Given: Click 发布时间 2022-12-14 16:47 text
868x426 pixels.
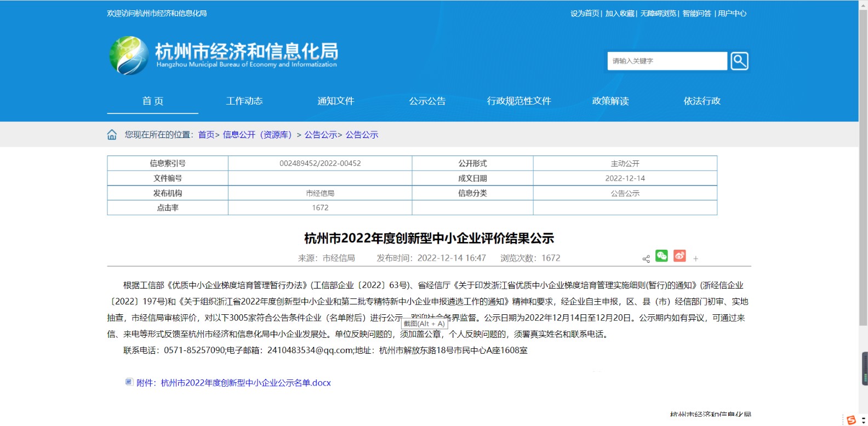Looking at the screenshot, I should (431, 258).
